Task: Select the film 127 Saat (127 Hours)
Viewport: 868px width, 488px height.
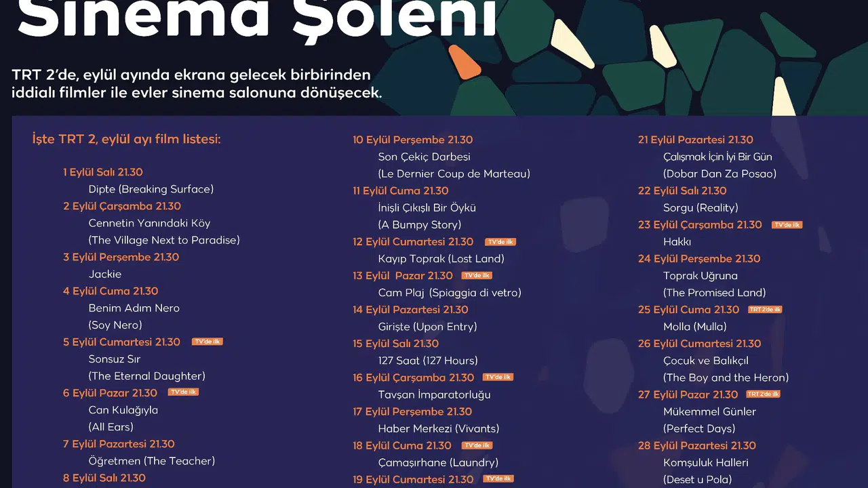Action: coord(428,361)
